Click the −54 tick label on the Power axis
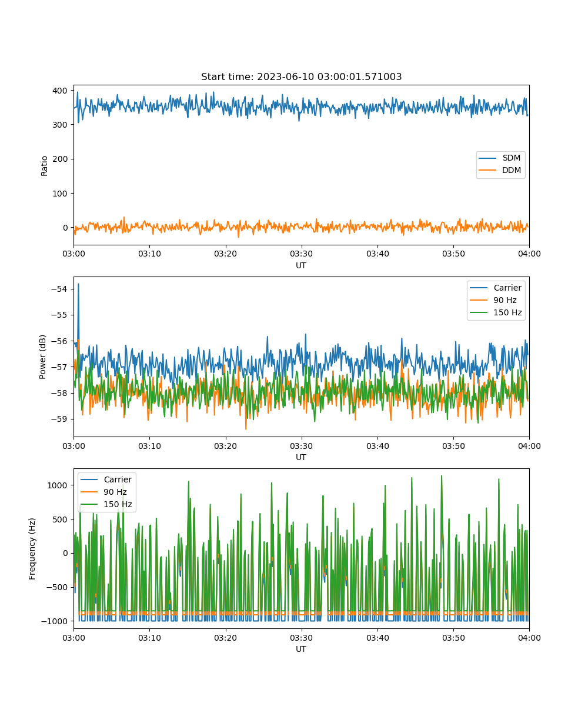This screenshot has height=706, width=588. pos(60,289)
